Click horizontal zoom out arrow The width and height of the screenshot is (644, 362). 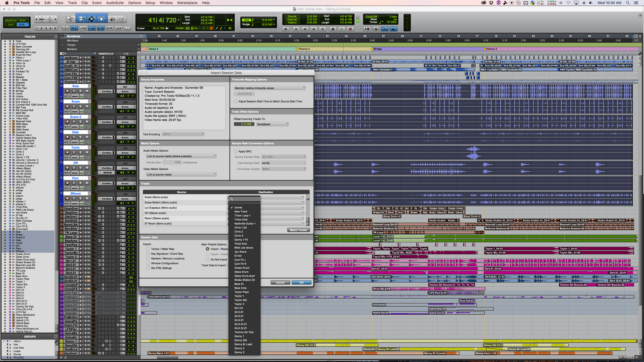tap(36, 19)
